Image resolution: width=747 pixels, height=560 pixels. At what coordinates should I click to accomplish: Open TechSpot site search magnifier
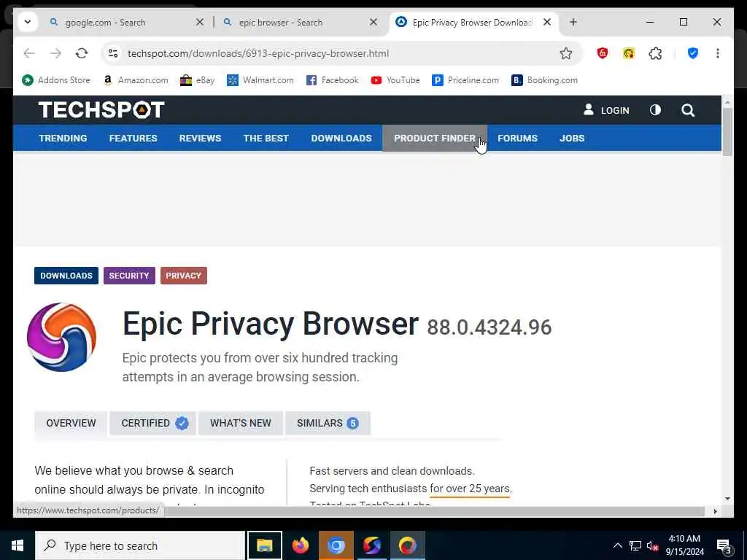[687, 110]
